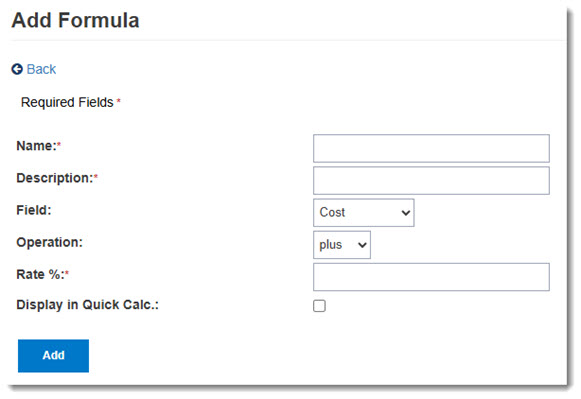Click the red asterisk beside Required Fields
The image size is (581, 399).
119,100
